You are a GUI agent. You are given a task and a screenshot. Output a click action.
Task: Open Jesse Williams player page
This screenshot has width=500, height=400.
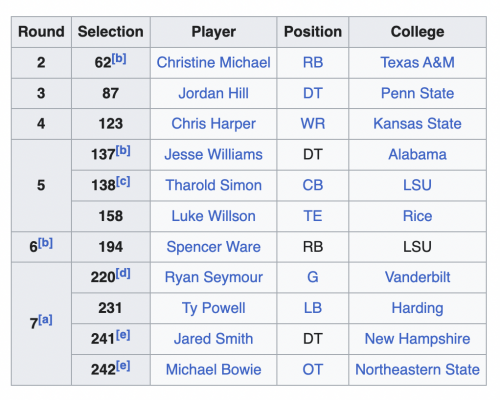[213, 155]
